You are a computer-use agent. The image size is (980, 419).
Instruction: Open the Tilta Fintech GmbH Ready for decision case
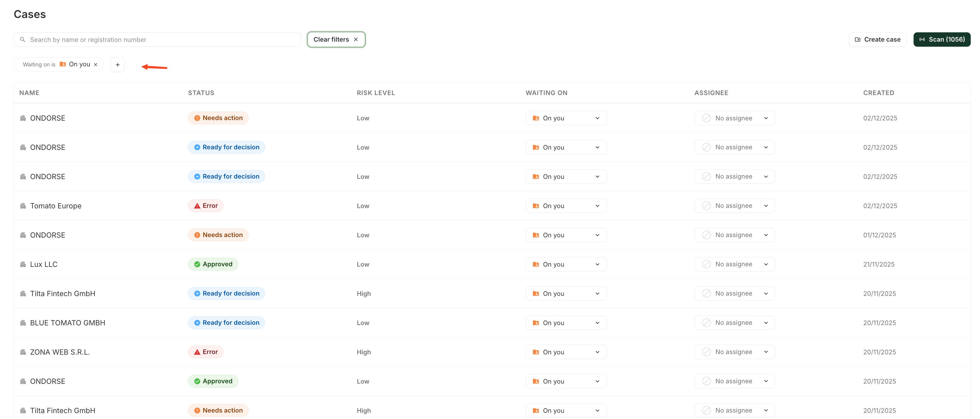click(x=63, y=294)
